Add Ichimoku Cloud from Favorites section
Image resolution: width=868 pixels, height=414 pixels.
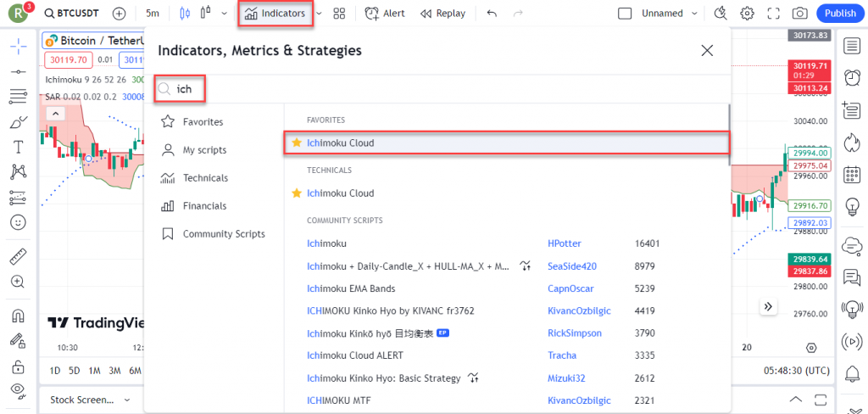point(507,143)
